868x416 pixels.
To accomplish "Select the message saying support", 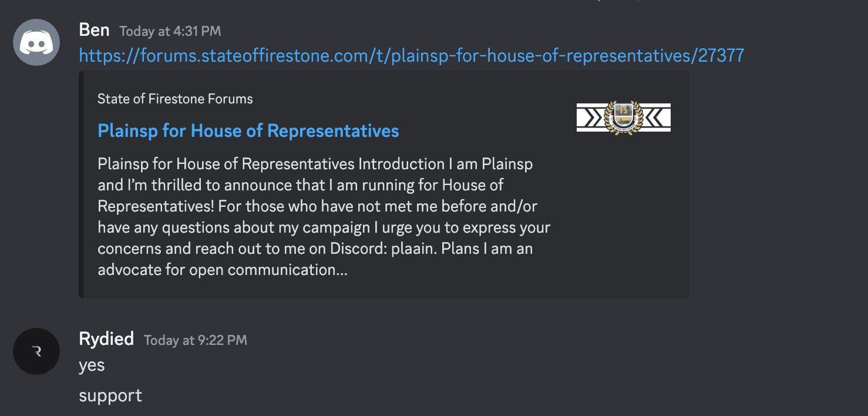I will click(x=110, y=396).
